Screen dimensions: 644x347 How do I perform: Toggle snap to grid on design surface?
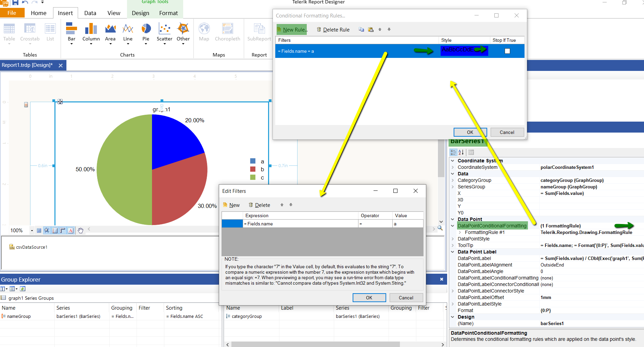47,231
